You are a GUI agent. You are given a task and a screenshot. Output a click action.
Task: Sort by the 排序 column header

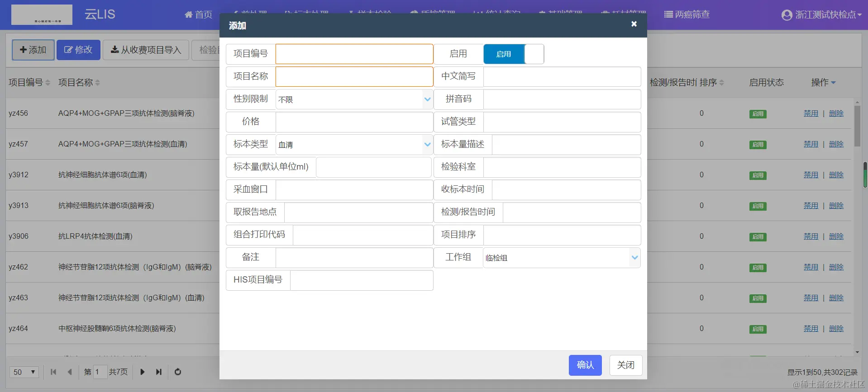(x=711, y=82)
